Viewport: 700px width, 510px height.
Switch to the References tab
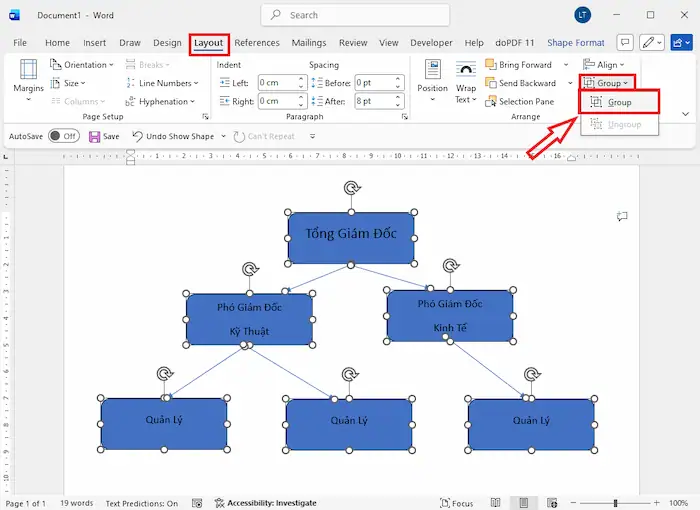pos(257,43)
